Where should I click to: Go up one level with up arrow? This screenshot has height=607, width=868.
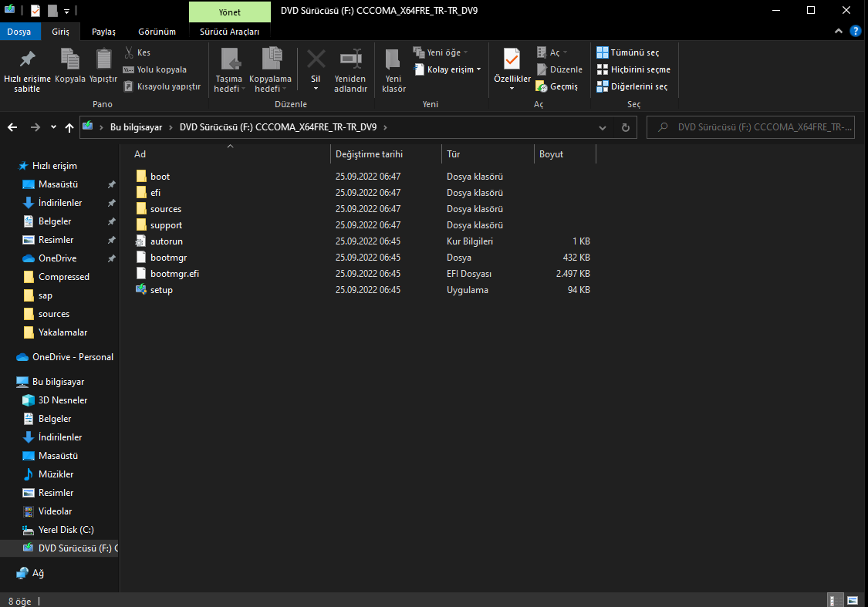pos(69,127)
